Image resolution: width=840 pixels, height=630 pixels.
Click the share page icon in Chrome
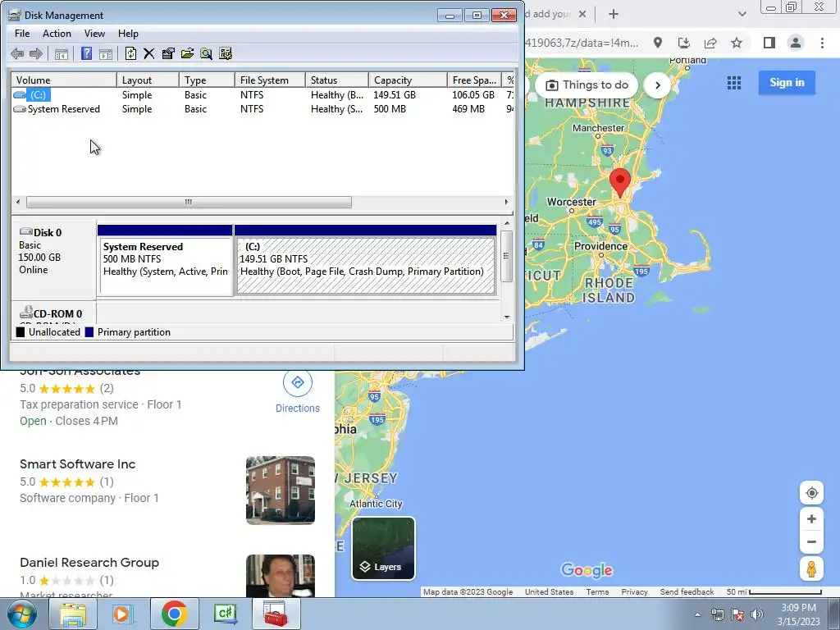pyautogui.click(x=710, y=43)
